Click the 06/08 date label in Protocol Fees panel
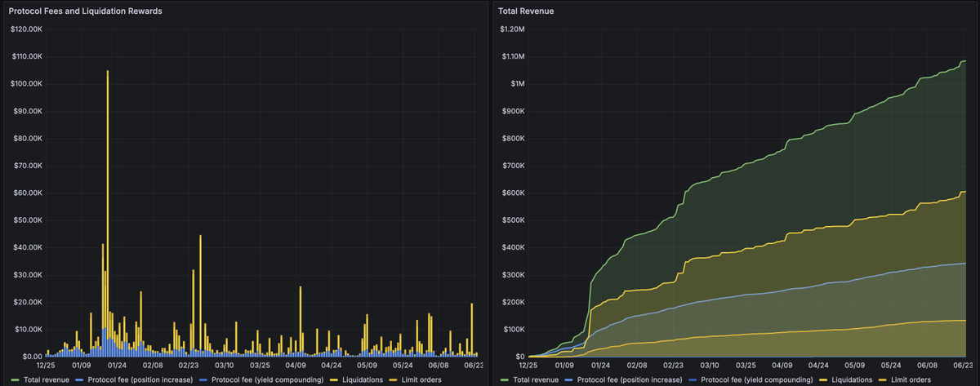This screenshot has height=386, width=980. pos(439,366)
